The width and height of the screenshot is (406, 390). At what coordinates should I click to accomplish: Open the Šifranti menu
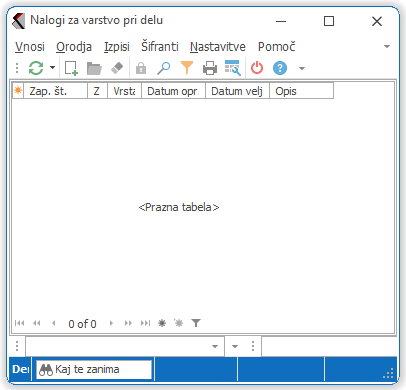coord(160,46)
